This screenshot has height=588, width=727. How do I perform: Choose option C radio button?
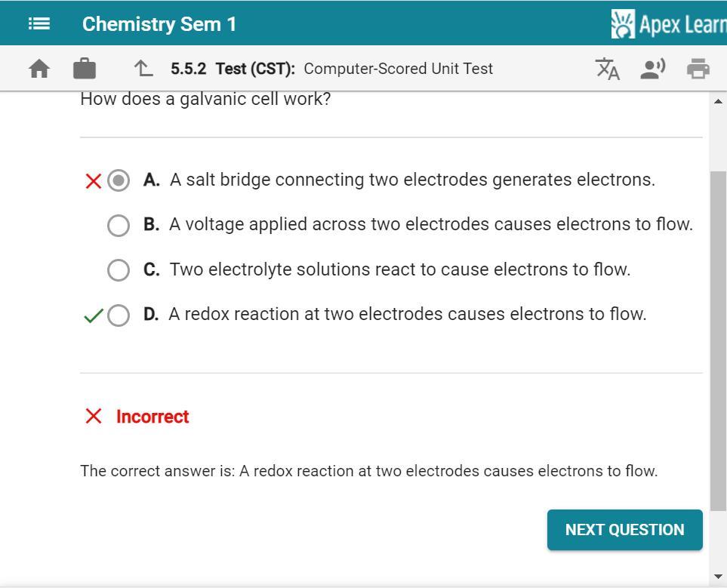click(119, 269)
